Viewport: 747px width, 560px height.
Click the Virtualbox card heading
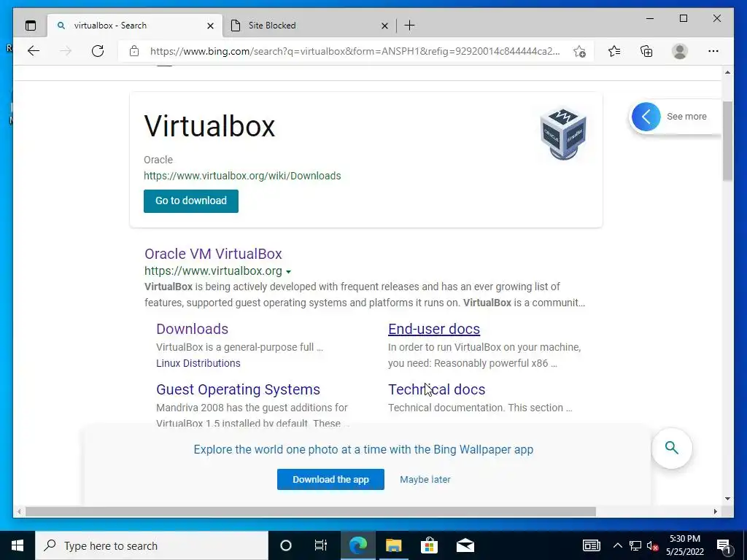[209, 126]
